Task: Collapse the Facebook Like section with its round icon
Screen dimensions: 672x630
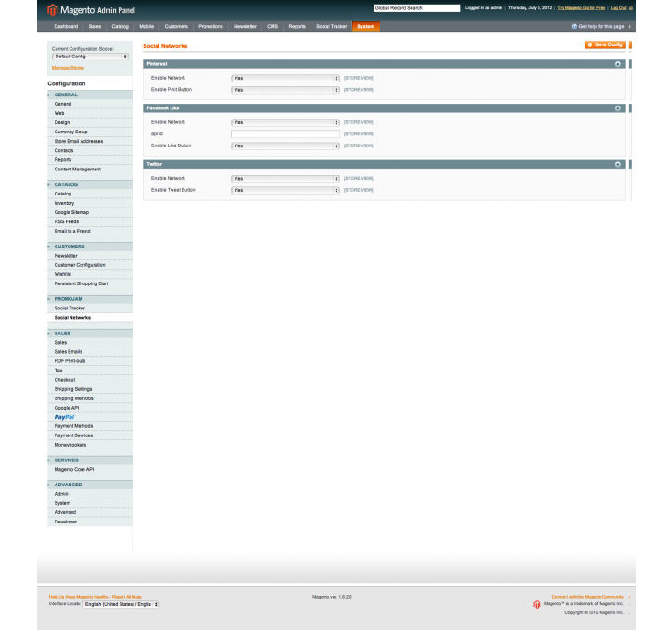Action: point(617,108)
